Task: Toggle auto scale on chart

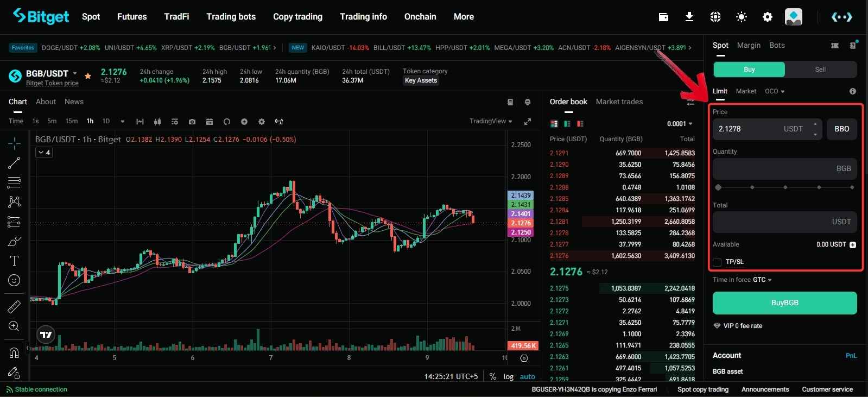Action: [x=528, y=376]
